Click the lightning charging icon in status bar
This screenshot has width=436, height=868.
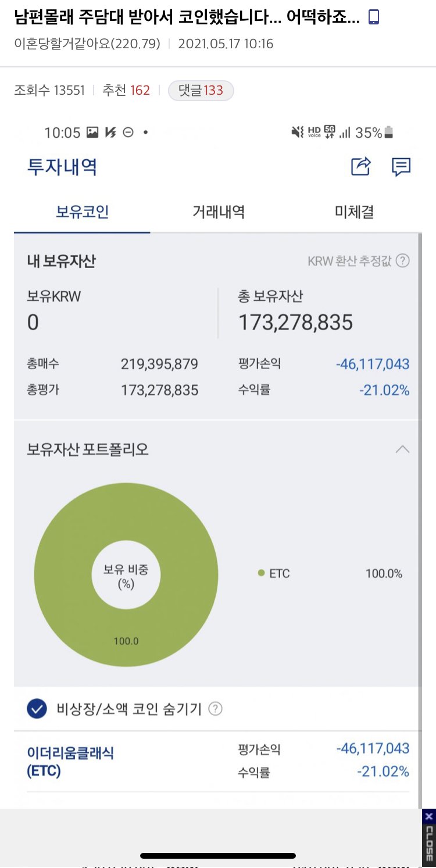(111, 133)
